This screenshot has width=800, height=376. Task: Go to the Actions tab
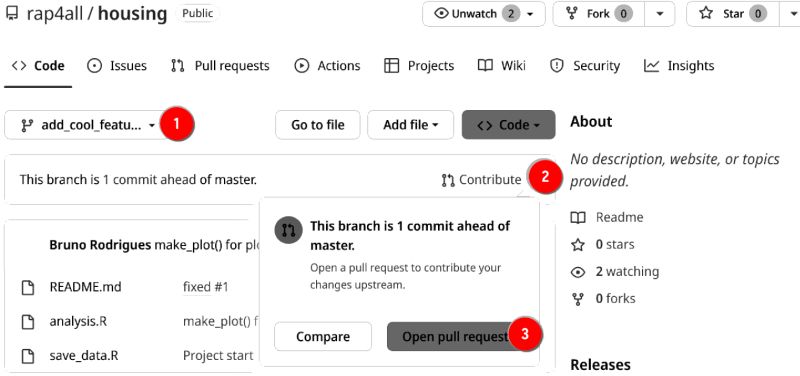coord(327,66)
